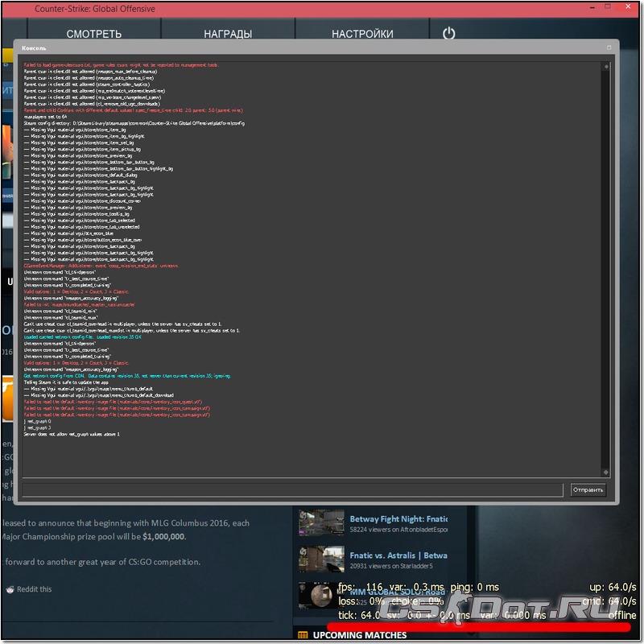Click the 'steam_controller_haptics' console line
Viewport: 644px width, 644px height.
point(87,85)
